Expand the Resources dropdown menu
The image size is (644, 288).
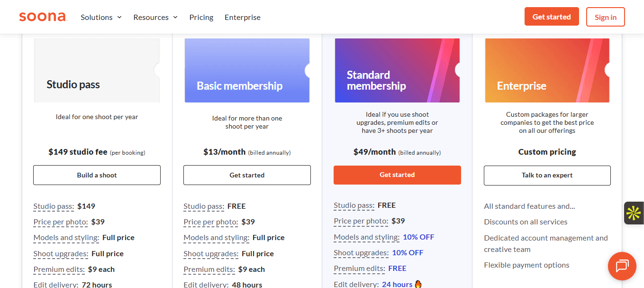pos(155,17)
